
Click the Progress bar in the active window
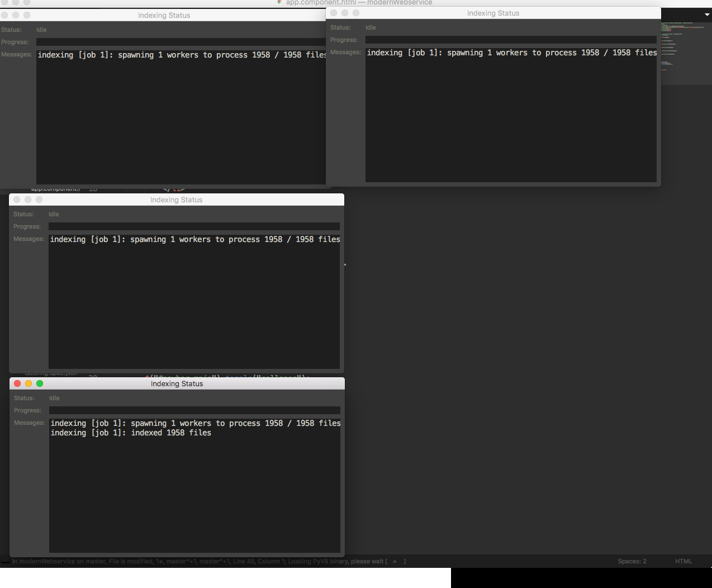[x=194, y=410]
